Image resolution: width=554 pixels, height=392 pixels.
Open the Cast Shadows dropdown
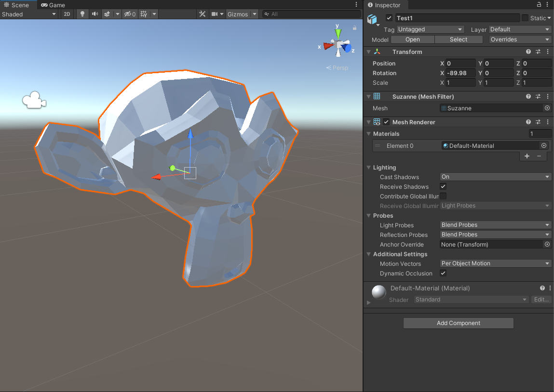[495, 177]
